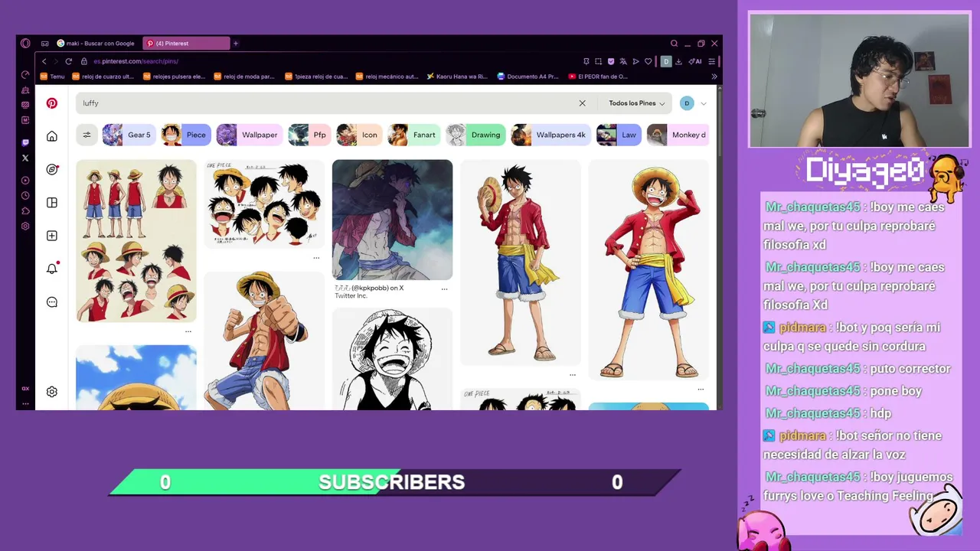Click the D profile avatar in Pinterest
Image resolution: width=980 pixels, height=551 pixels.
tap(687, 103)
